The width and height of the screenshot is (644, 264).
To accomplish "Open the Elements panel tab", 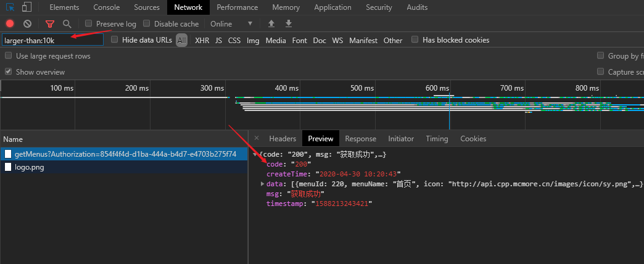I will pos(64,7).
